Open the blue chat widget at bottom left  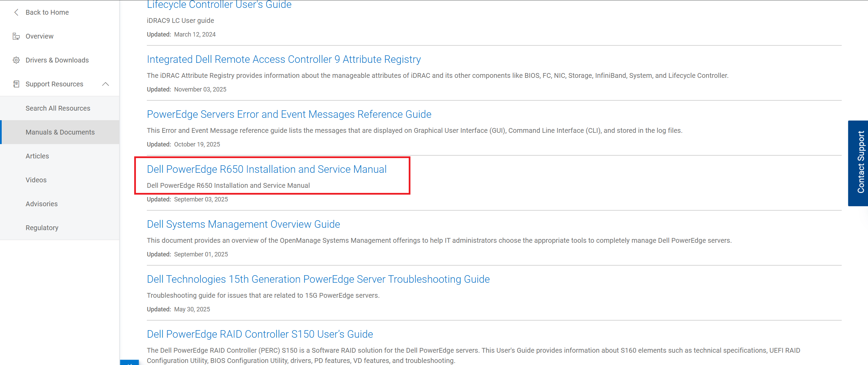[130, 363]
